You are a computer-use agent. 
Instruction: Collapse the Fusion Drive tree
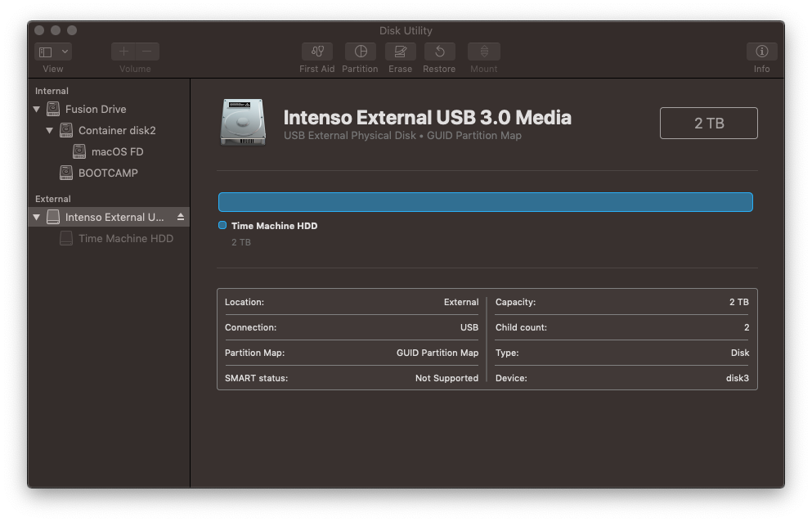[x=37, y=110]
